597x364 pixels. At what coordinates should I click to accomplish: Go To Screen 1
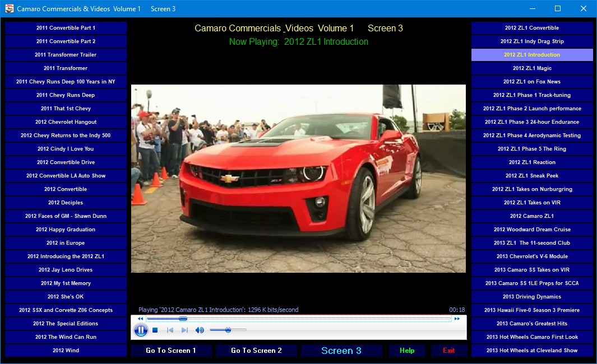(x=171, y=351)
